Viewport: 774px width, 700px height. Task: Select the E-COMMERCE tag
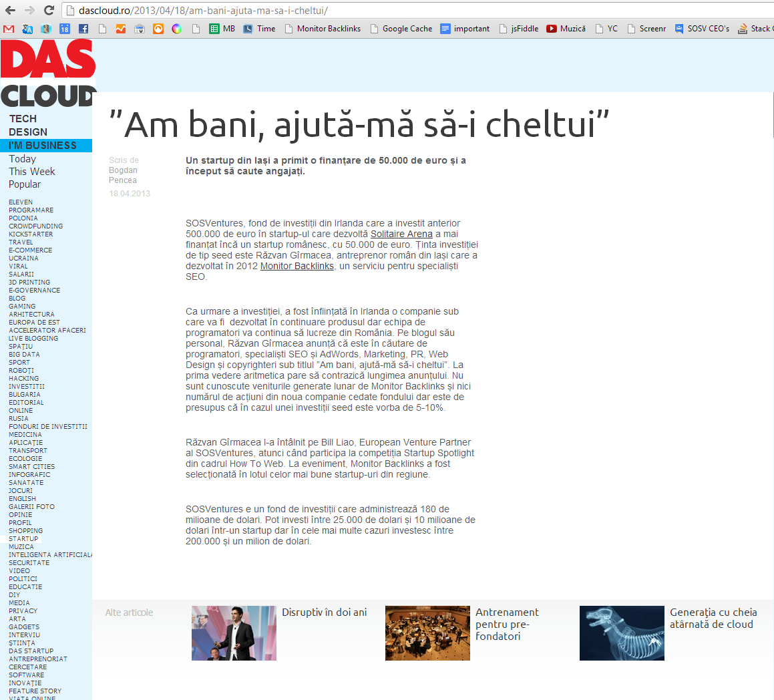(30, 250)
